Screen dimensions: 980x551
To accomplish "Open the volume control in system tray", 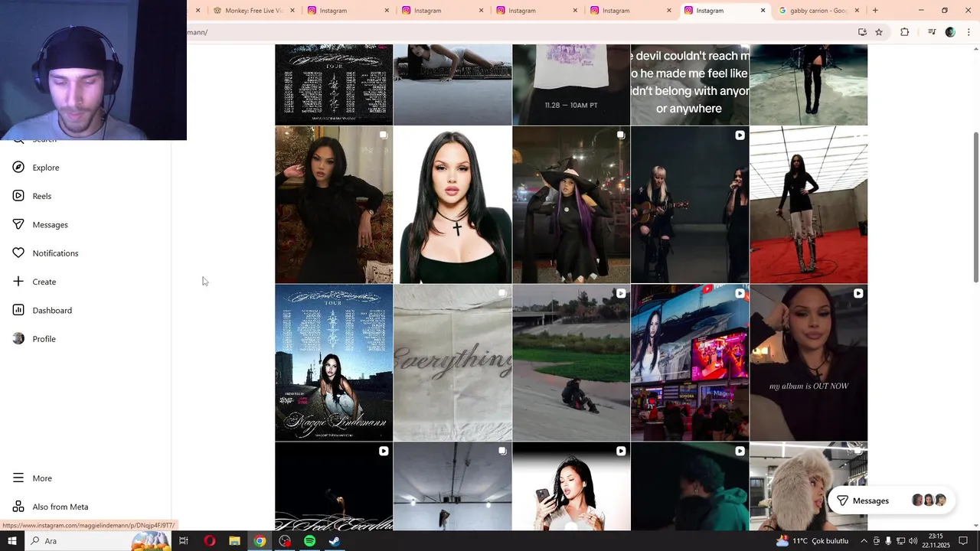I will (x=913, y=541).
